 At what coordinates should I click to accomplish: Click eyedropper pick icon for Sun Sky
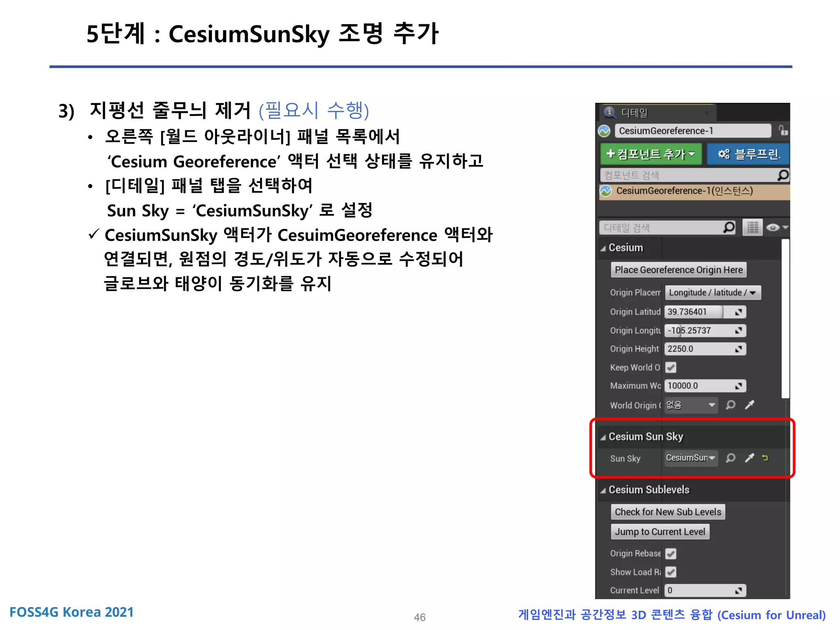point(749,458)
